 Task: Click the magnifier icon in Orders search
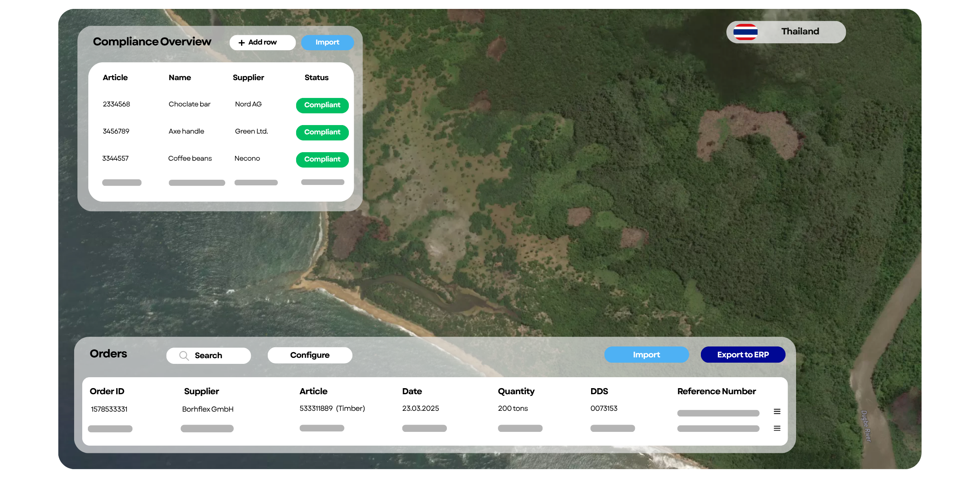click(184, 355)
